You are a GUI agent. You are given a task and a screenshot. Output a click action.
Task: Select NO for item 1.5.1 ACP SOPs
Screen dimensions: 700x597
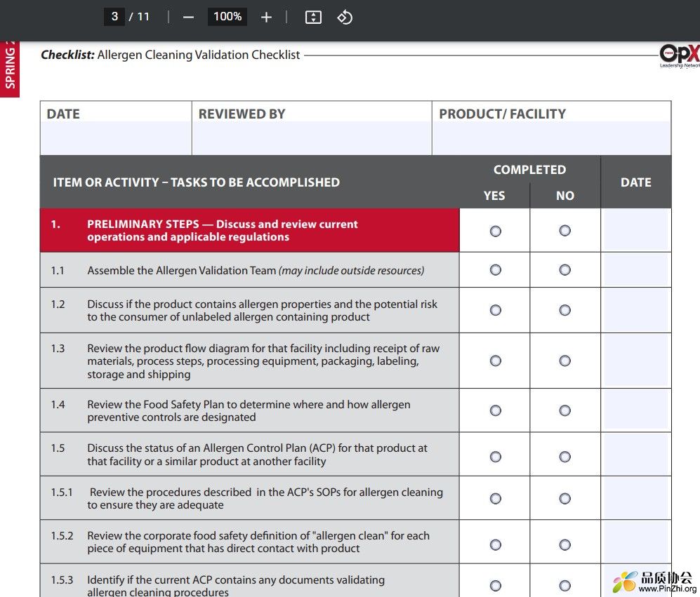pos(564,498)
